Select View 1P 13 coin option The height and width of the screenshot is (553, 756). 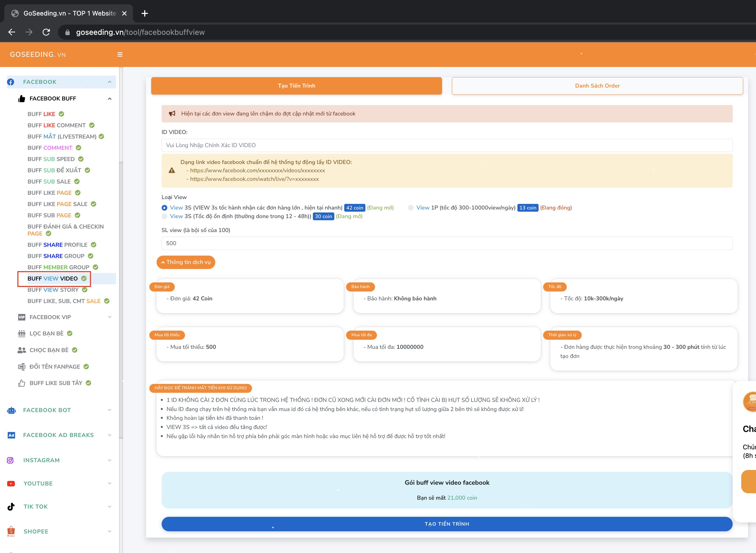point(411,208)
